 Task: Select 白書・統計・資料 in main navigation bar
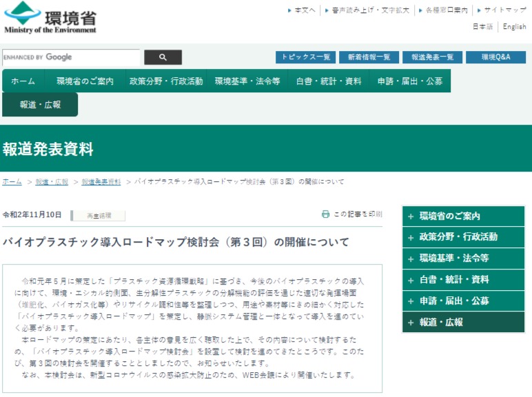pyautogui.click(x=329, y=81)
